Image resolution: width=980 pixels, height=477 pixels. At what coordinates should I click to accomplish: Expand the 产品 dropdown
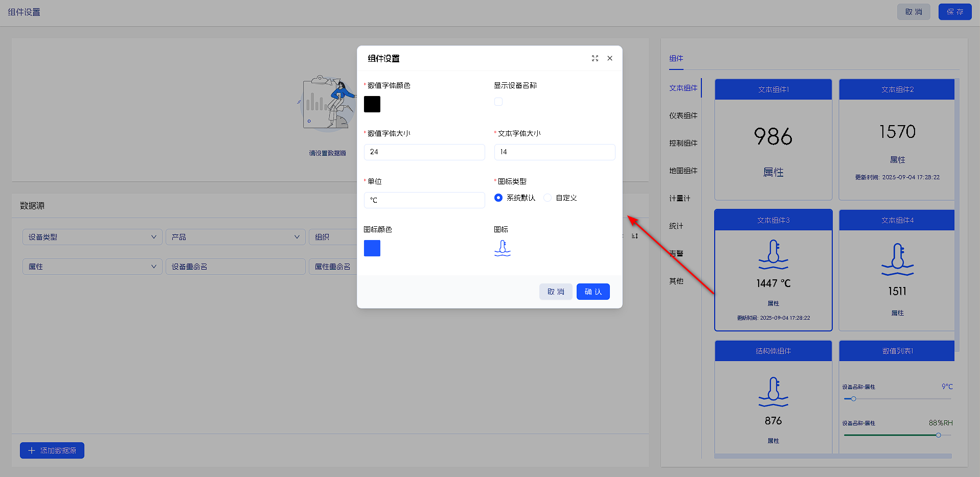235,237
